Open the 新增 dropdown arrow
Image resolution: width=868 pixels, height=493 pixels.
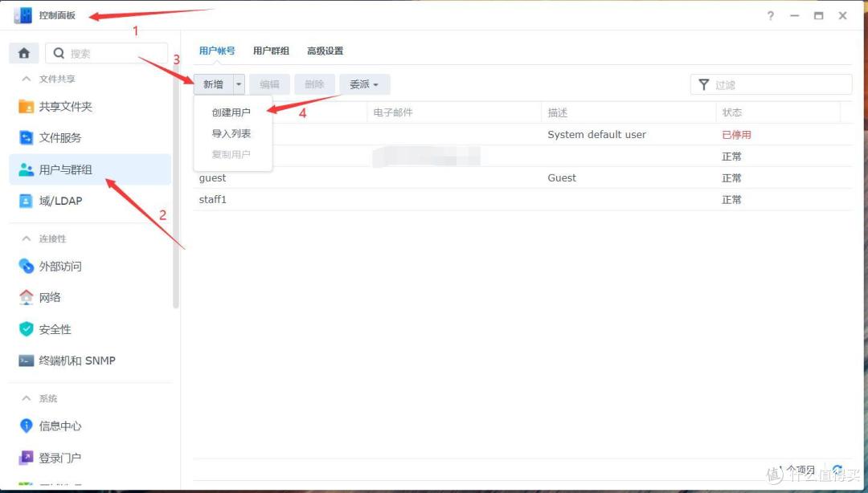click(239, 84)
